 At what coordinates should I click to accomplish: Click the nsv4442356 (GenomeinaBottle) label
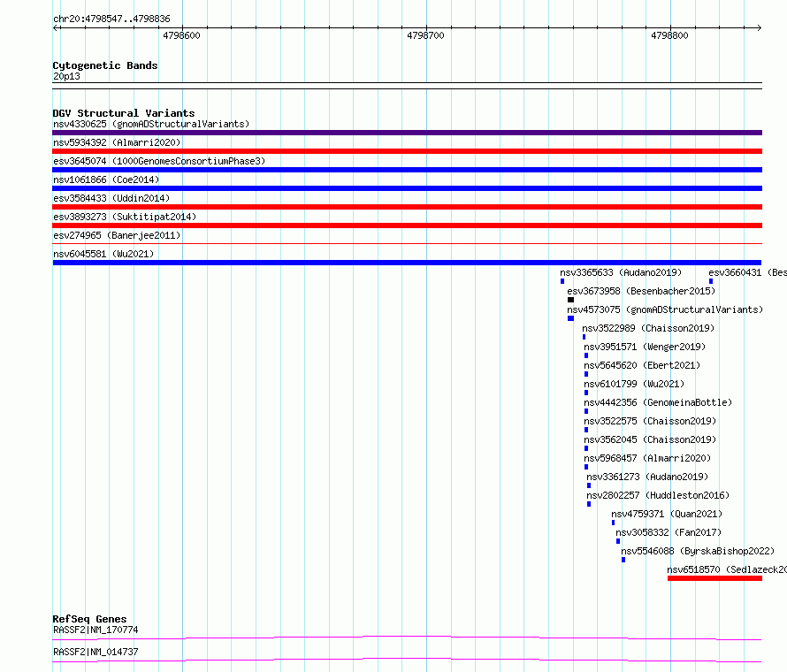(x=658, y=402)
